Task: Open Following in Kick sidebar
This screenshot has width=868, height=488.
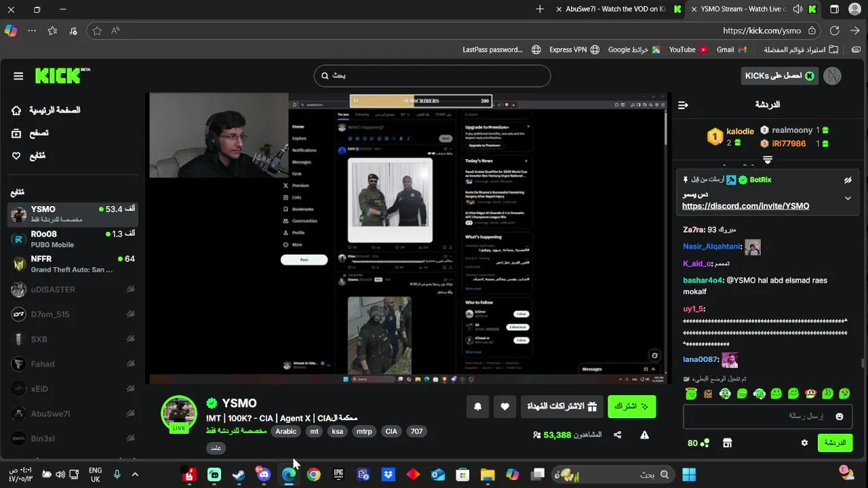Action: click(x=28, y=156)
